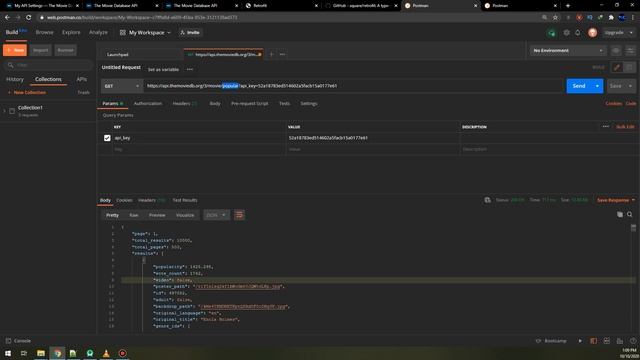Viewport: 640px width, 360px height.
Task: Open Chrome from the Windows taskbar
Action: pyautogui.click(x=57, y=353)
